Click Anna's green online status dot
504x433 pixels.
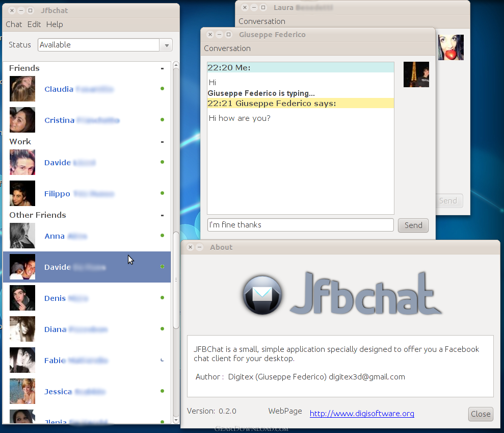click(x=163, y=236)
